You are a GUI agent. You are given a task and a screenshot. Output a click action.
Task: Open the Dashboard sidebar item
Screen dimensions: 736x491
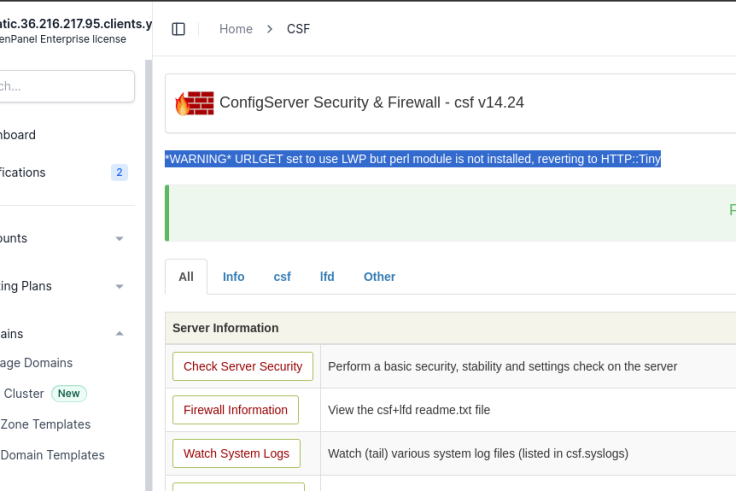18,135
